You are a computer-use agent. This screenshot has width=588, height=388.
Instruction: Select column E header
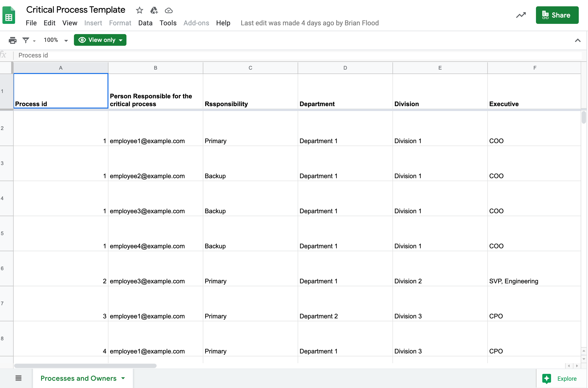(440, 68)
